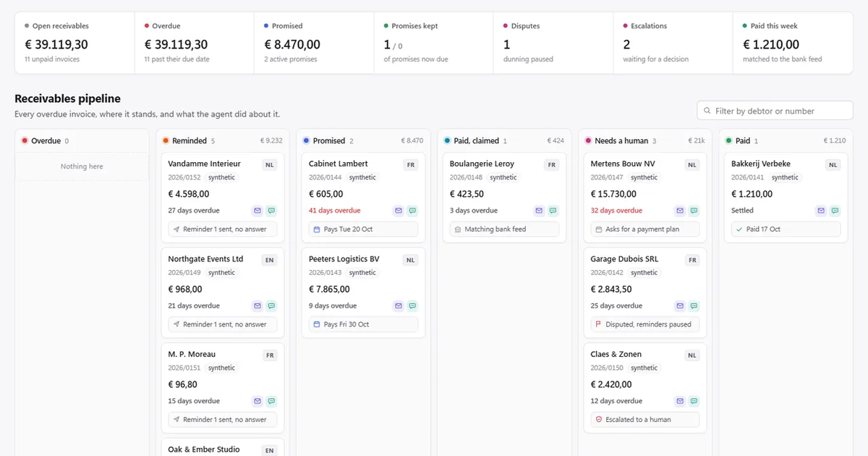
Task: Click the € 96,80 amount on Moreau card
Action: 183,384
